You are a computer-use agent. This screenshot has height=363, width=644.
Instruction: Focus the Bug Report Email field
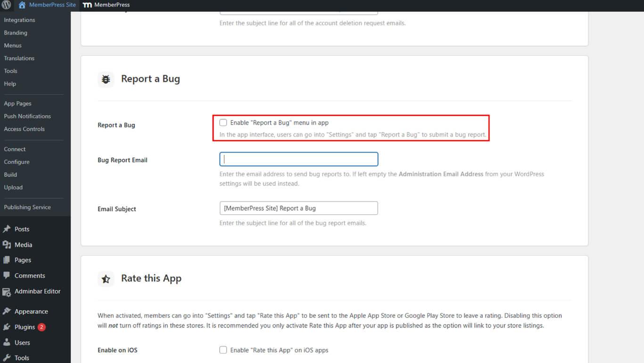[x=298, y=159]
